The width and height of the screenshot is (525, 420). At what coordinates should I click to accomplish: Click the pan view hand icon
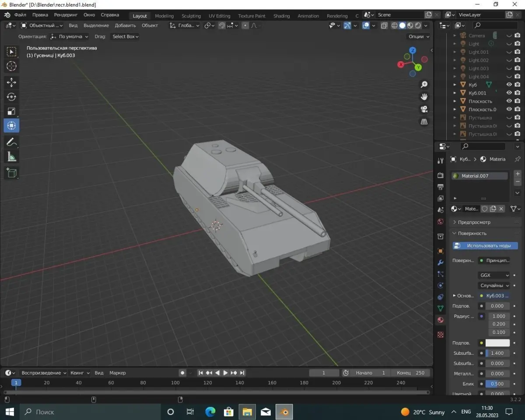tap(424, 97)
